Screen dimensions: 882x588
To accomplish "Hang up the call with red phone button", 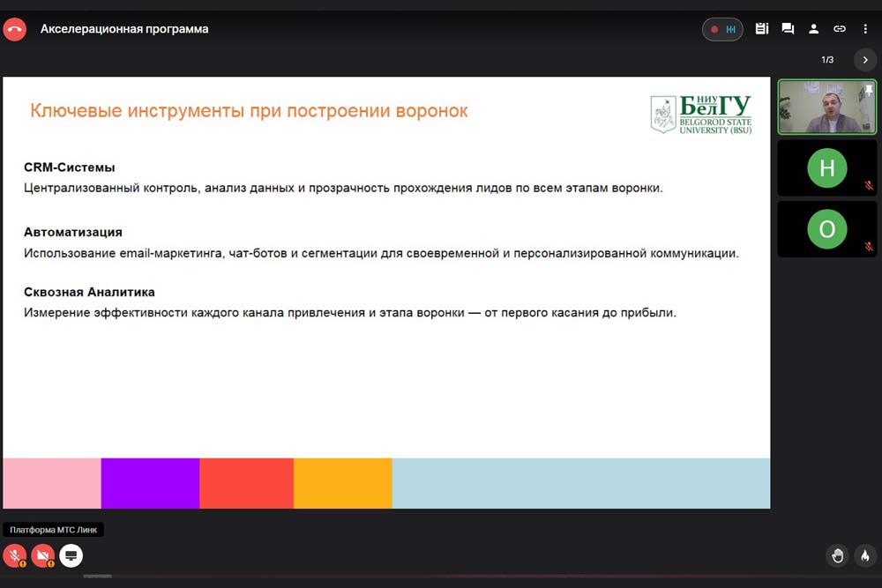I will tap(15, 29).
